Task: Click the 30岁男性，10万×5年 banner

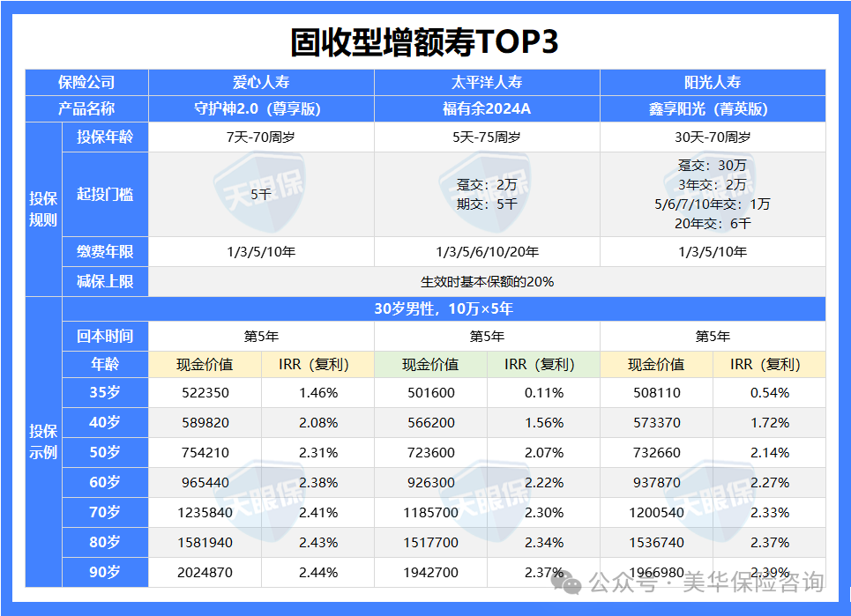Action: pyautogui.click(x=443, y=309)
